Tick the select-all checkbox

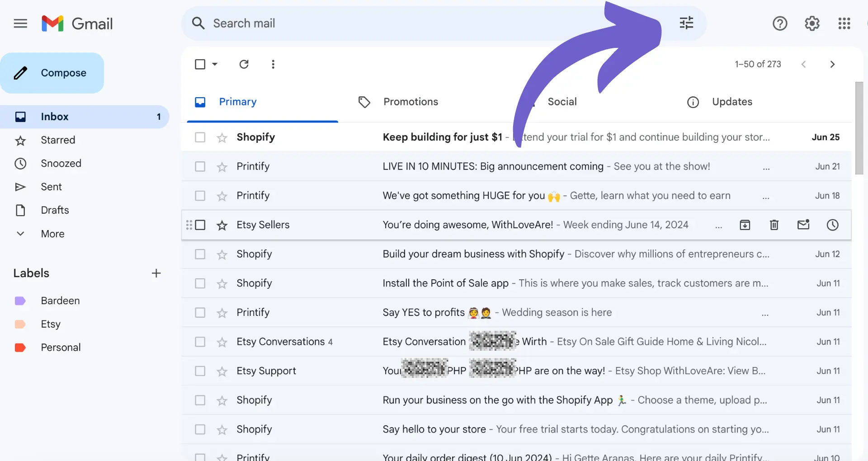pos(200,64)
